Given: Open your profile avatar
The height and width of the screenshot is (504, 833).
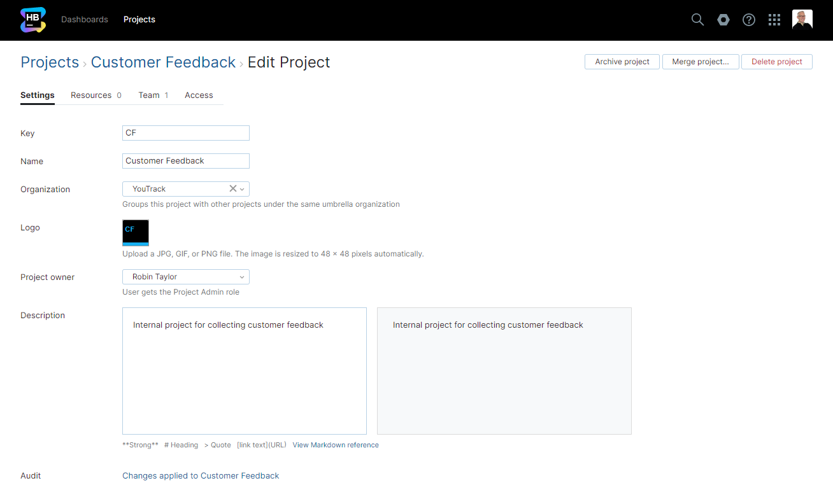Looking at the screenshot, I should click(802, 18).
